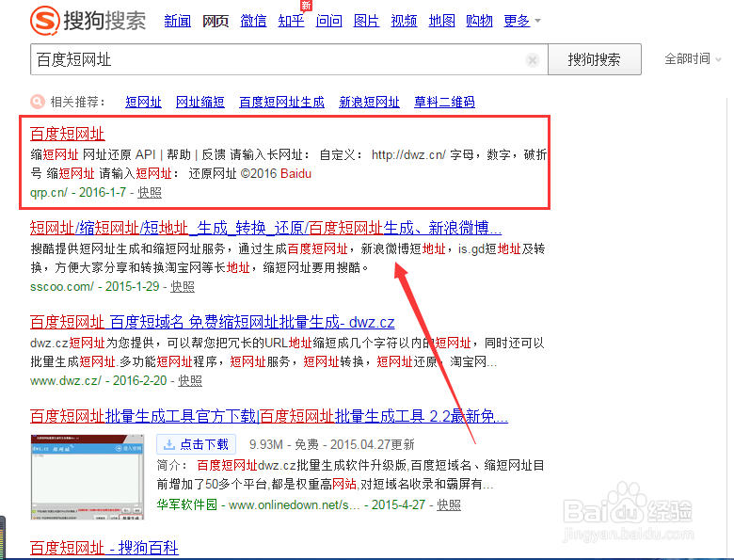The width and height of the screenshot is (734, 560).
Task: Open 快照 for the 华军软件园 result
Action: point(449,504)
